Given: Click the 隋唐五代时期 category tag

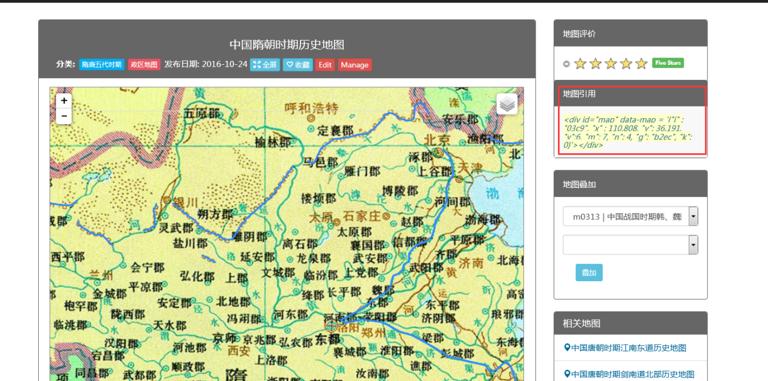Looking at the screenshot, I should click(101, 65).
